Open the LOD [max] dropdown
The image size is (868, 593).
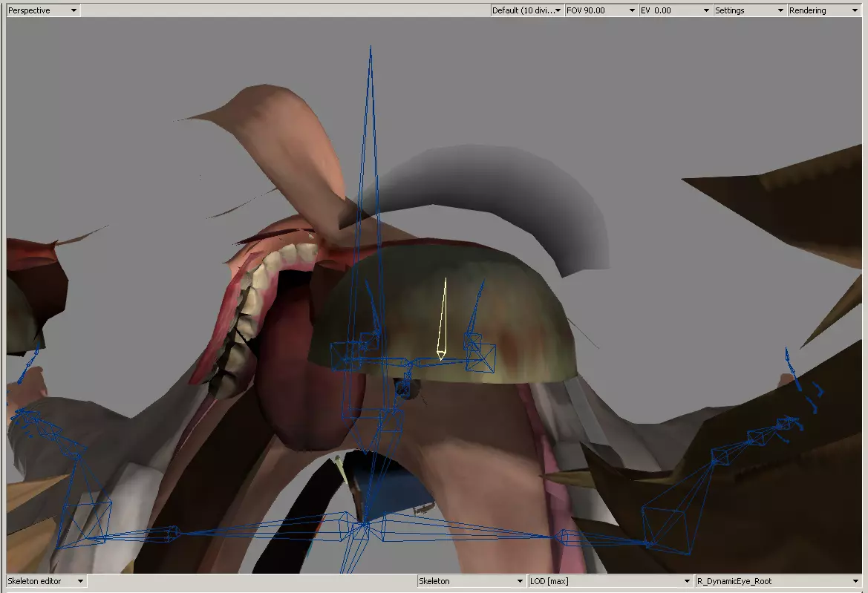(610, 581)
